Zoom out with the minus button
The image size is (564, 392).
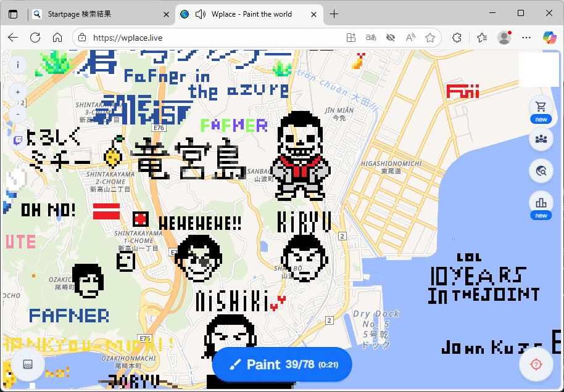17,114
